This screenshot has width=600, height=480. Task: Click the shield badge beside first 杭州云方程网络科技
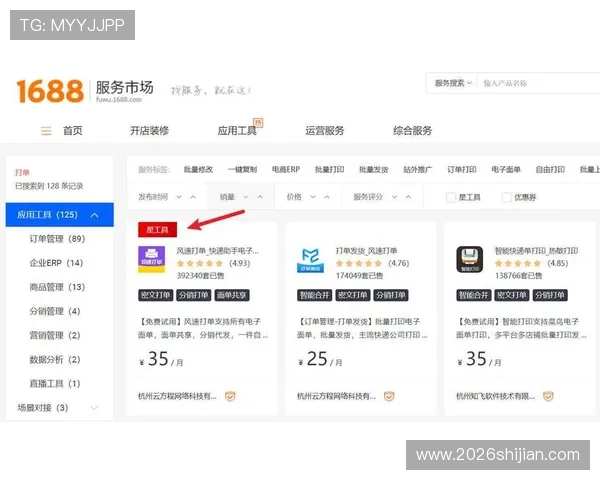pos(230,396)
